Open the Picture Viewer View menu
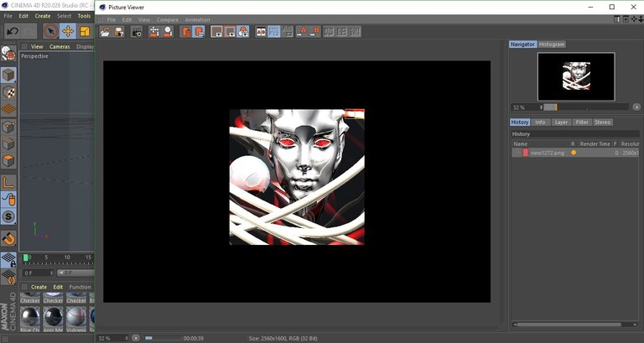 click(x=144, y=20)
